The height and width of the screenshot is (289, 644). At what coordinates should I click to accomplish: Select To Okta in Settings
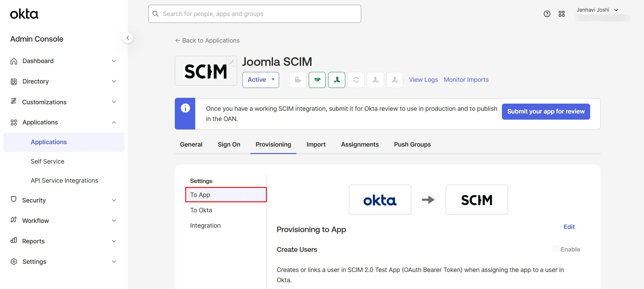point(201,210)
